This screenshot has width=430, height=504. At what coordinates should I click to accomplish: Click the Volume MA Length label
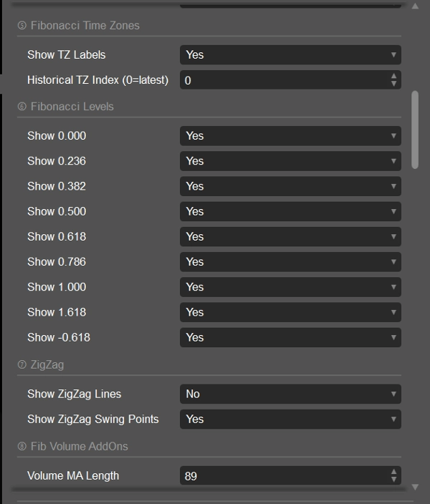[73, 475]
